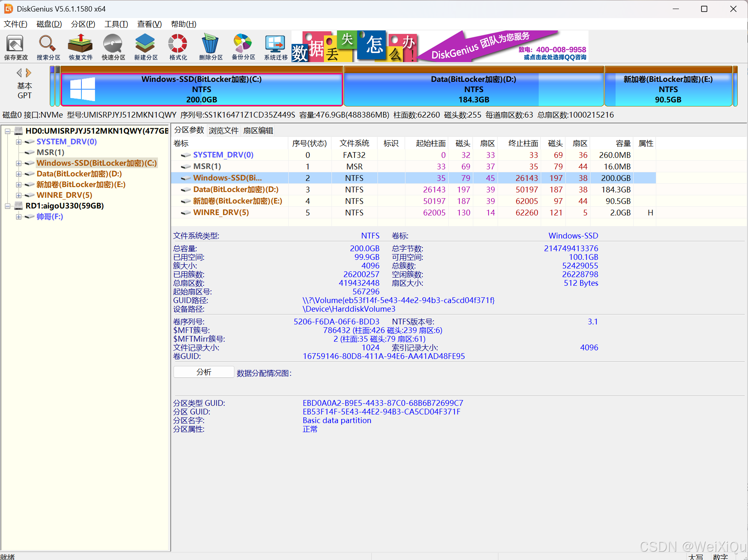This screenshot has width=748, height=560.
Task: Open Quick Partition (快速分区) tool
Action: click(x=113, y=47)
